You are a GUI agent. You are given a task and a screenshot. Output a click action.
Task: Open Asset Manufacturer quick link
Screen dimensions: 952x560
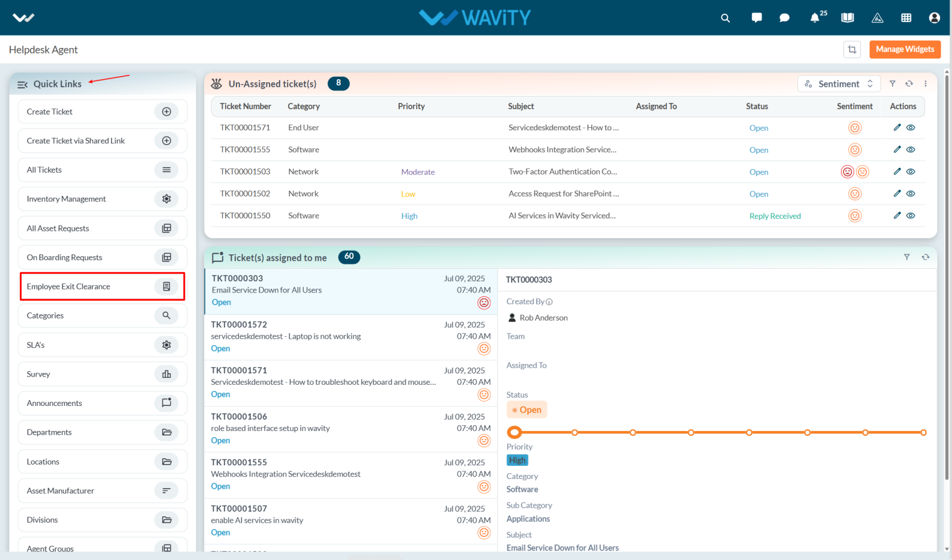[102, 491]
